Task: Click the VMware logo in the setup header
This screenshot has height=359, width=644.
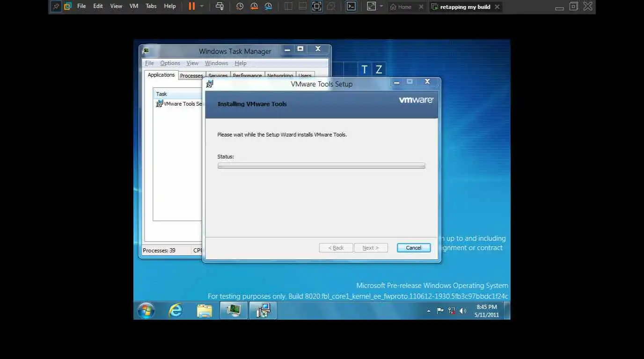Action: [416, 100]
